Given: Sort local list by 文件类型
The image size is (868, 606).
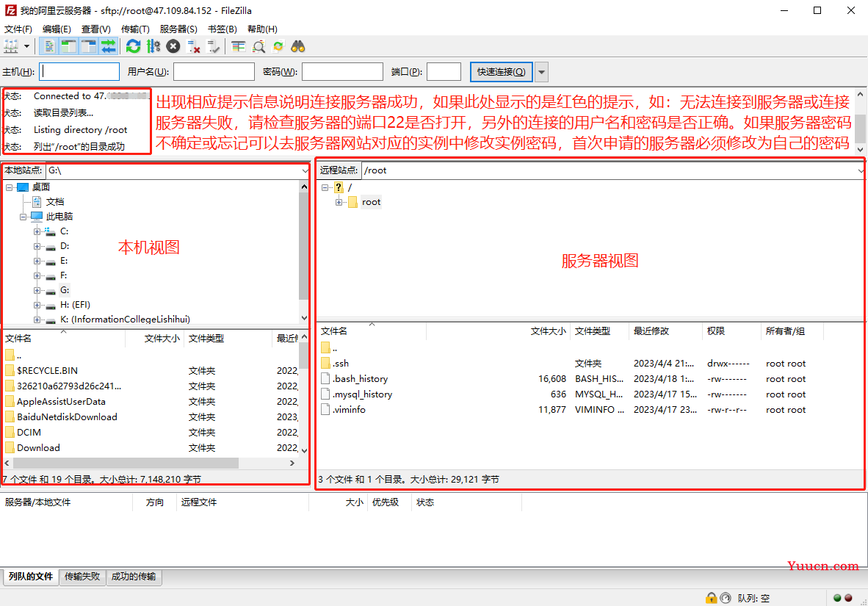Looking at the screenshot, I should (206, 339).
